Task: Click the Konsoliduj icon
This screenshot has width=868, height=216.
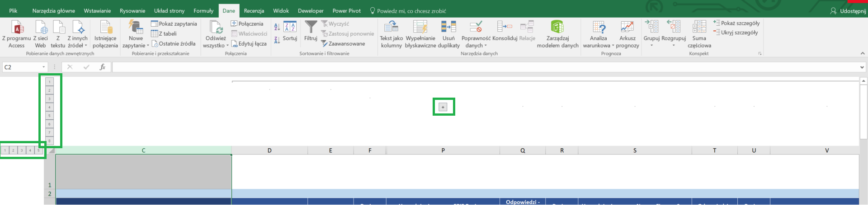Action: coord(505,27)
